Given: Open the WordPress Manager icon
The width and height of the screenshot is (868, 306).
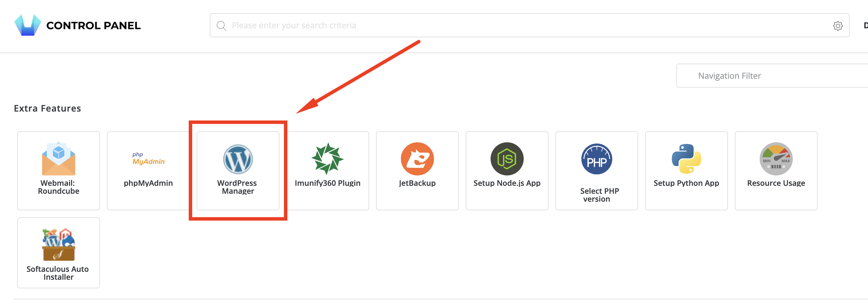Looking at the screenshot, I should (238, 159).
